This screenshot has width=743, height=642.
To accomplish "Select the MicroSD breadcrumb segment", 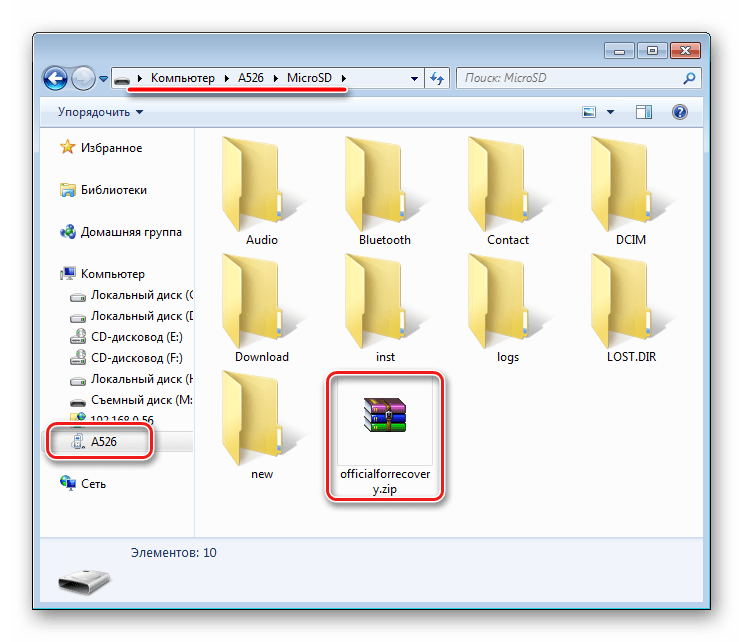I will click(309, 78).
